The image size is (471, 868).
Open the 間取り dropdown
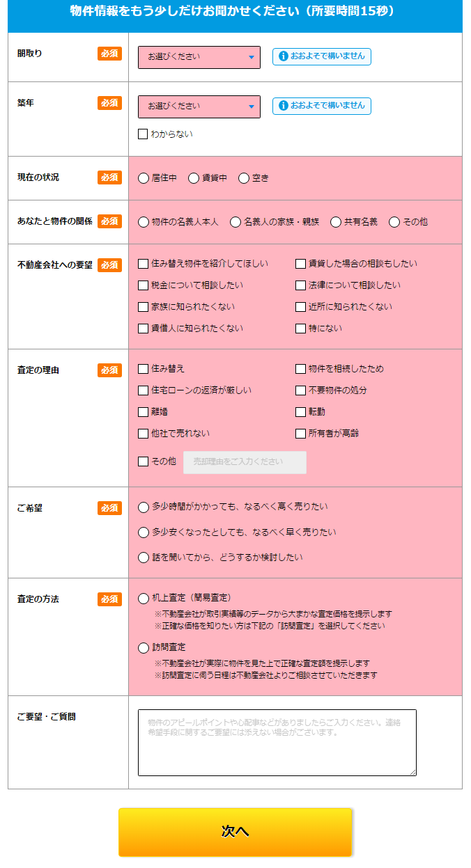coord(199,57)
